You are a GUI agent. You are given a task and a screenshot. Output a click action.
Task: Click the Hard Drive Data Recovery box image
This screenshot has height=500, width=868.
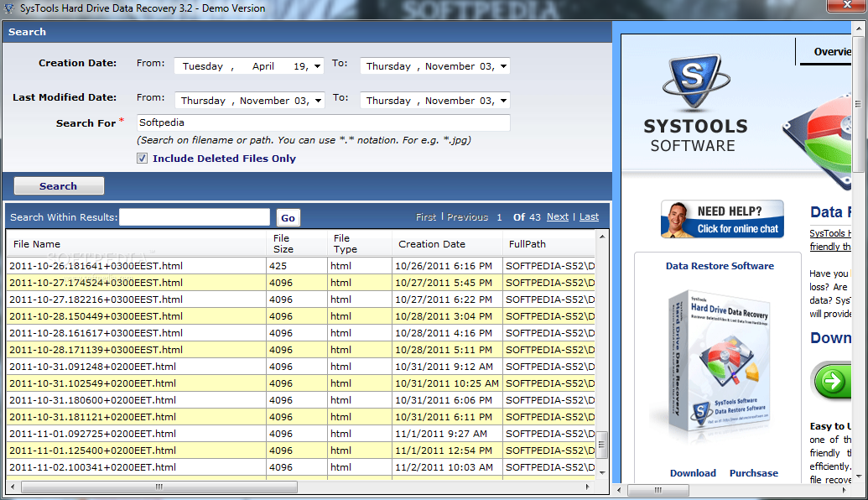point(718,362)
